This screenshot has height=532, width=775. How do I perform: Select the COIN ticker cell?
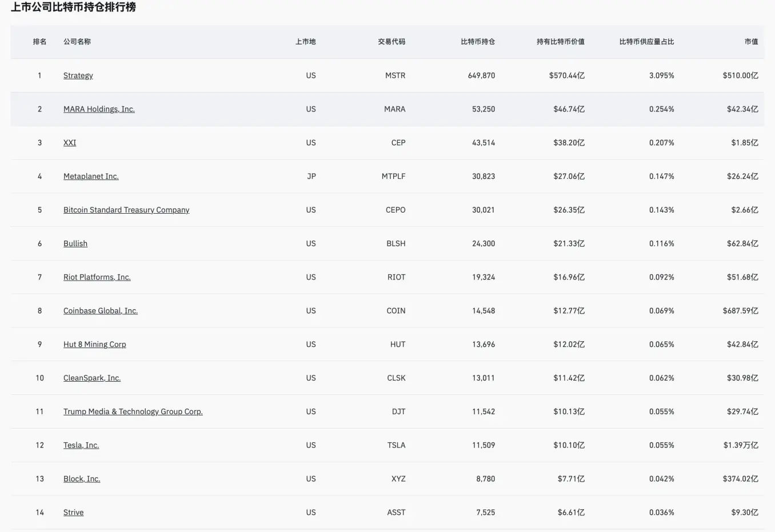click(396, 311)
